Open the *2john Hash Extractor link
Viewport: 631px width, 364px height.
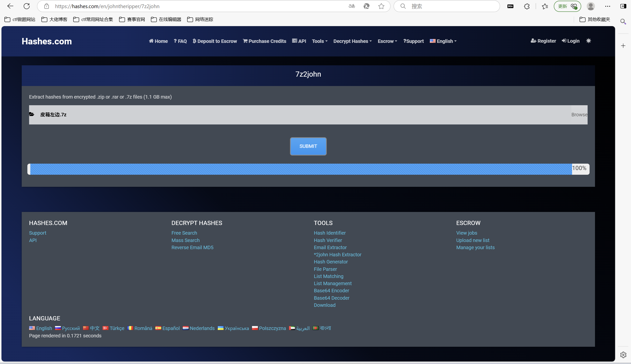pos(337,255)
